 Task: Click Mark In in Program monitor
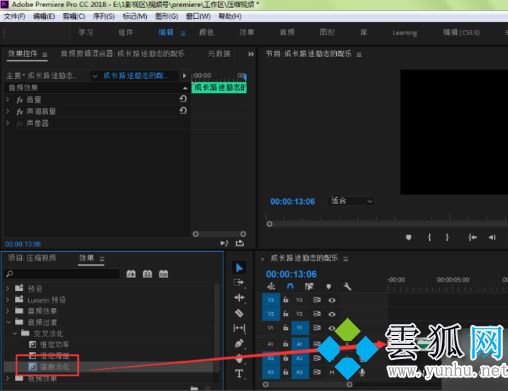click(429, 237)
